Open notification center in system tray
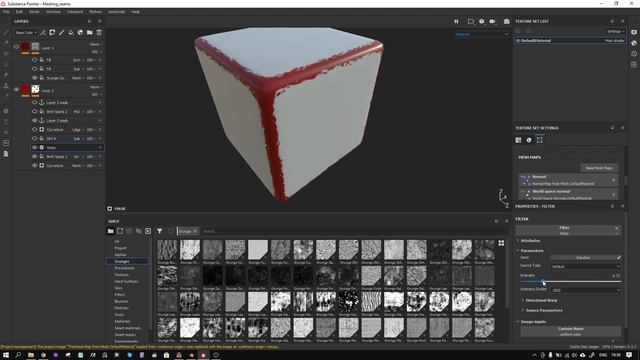Image resolution: width=640 pixels, height=360 pixels. pos(629,355)
